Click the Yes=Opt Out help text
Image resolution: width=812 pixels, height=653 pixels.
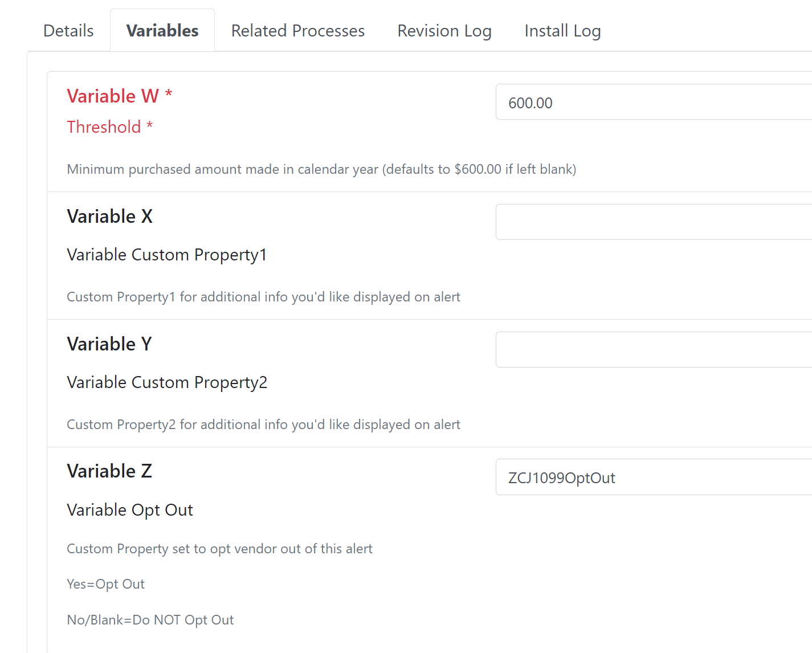click(105, 584)
